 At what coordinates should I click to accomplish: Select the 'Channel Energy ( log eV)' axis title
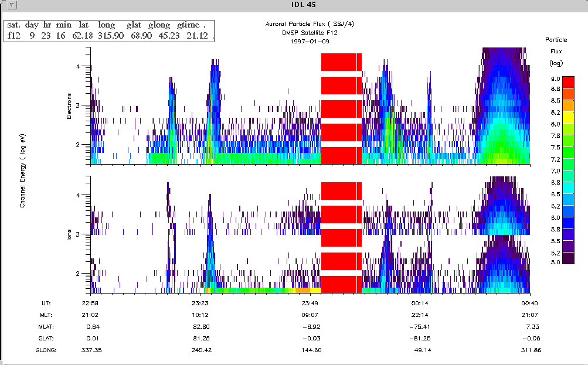[23, 170]
